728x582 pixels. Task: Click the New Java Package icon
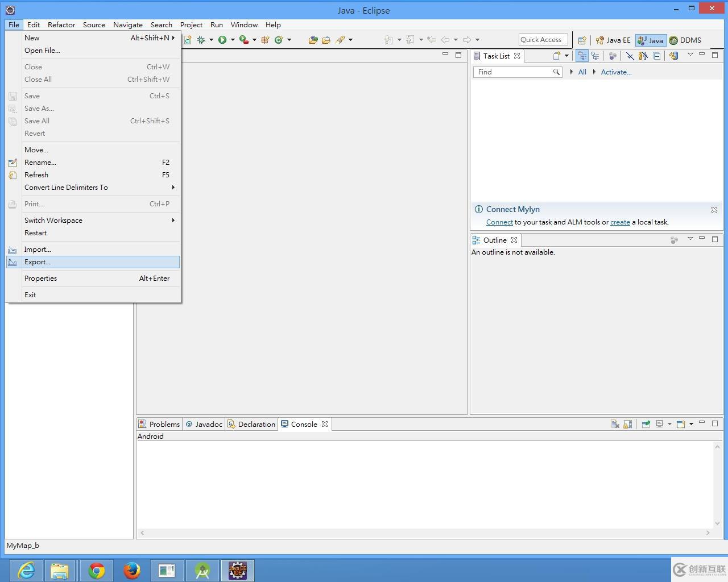(x=265, y=40)
